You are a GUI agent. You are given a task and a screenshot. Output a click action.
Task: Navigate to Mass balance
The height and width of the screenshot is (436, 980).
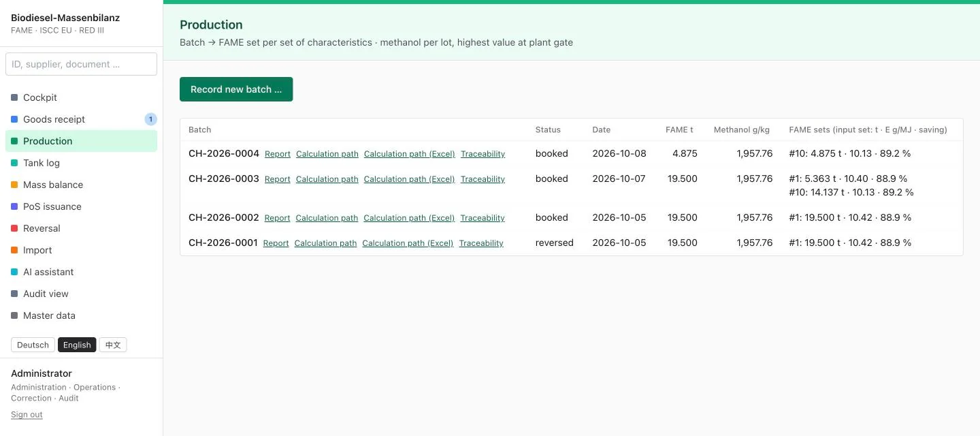point(81,185)
